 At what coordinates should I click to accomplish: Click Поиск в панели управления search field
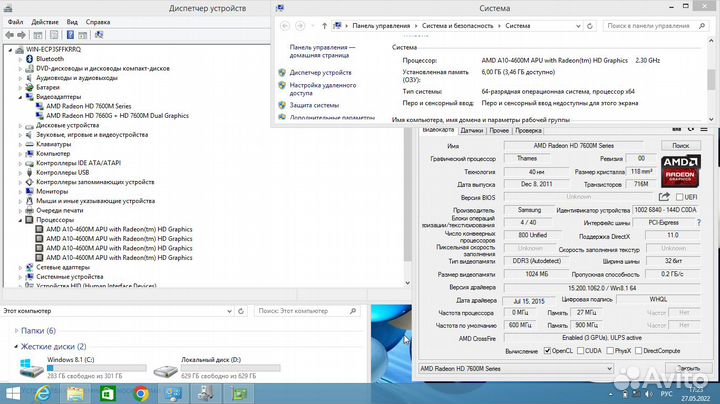(655, 26)
